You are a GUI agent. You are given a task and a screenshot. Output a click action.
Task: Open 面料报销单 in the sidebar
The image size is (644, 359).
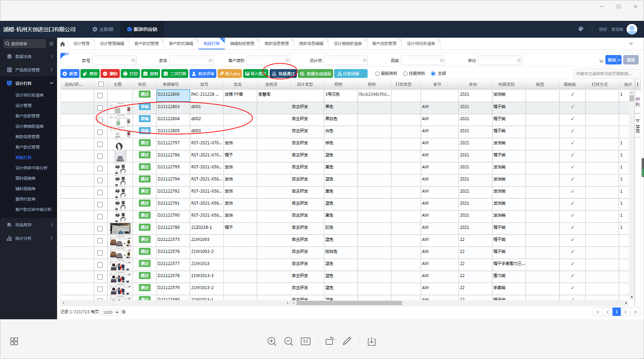point(26,178)
